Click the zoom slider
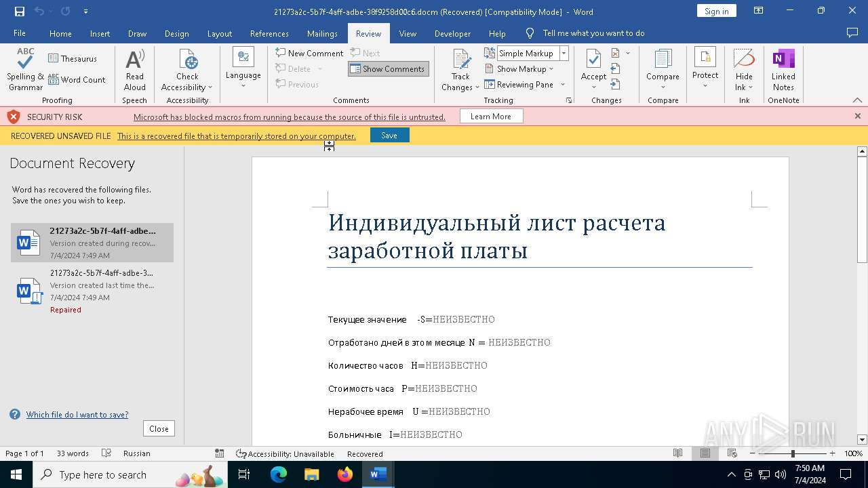The height and width of the screenshot is (488, 868). 793,453
